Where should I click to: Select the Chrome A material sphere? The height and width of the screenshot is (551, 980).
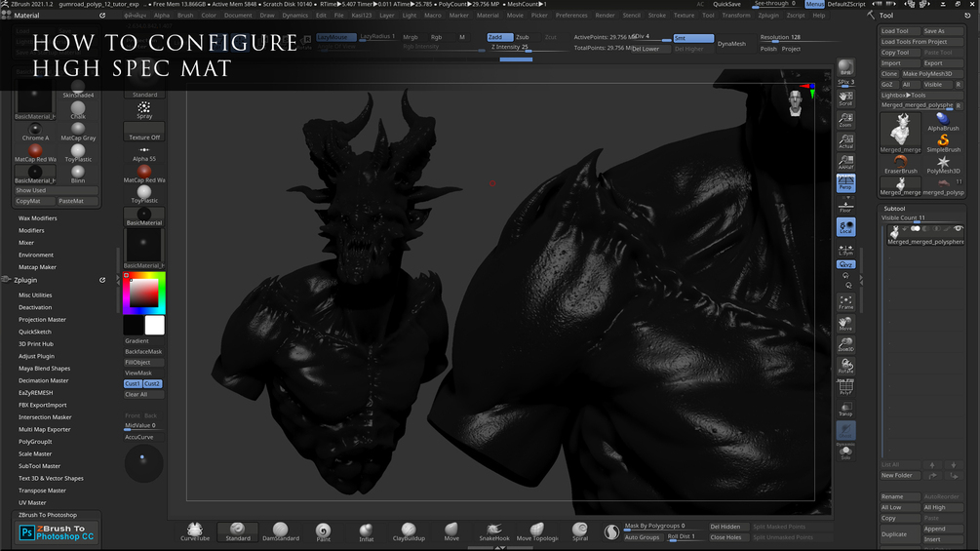(35, 131)
